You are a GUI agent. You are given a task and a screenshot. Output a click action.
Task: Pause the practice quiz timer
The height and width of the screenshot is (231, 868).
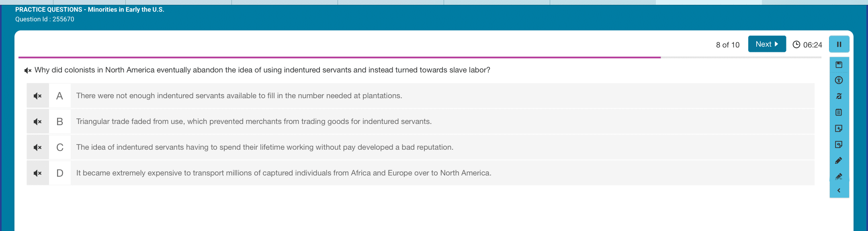tap(839, 44)
